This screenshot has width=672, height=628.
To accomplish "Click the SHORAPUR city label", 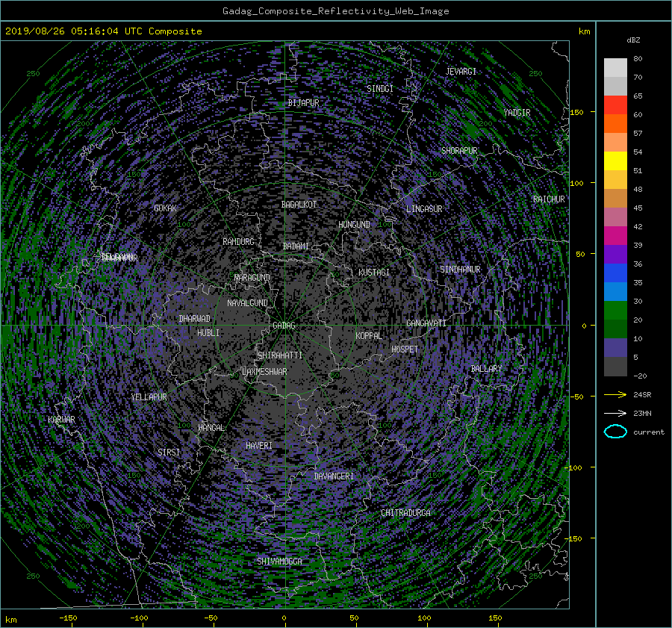I will (459, 151).
